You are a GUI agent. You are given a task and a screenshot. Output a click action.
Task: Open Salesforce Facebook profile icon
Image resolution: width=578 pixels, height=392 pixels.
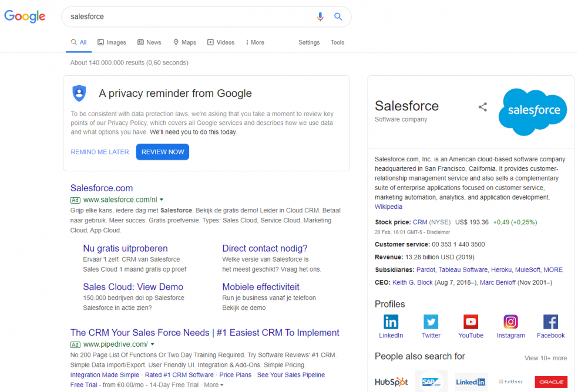[550, 322]
